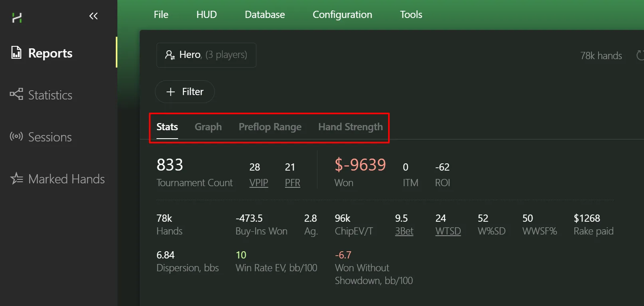Click the Sessions broadcast icon
Image resolution: width=644 pixels, height=306 pixels.
[x=16, y=137]
